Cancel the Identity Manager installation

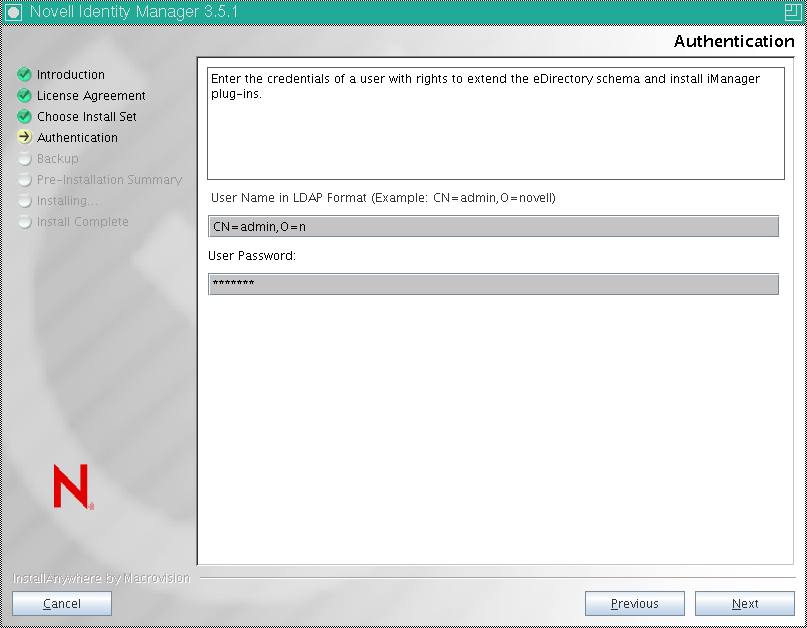[x=61, y=603]
